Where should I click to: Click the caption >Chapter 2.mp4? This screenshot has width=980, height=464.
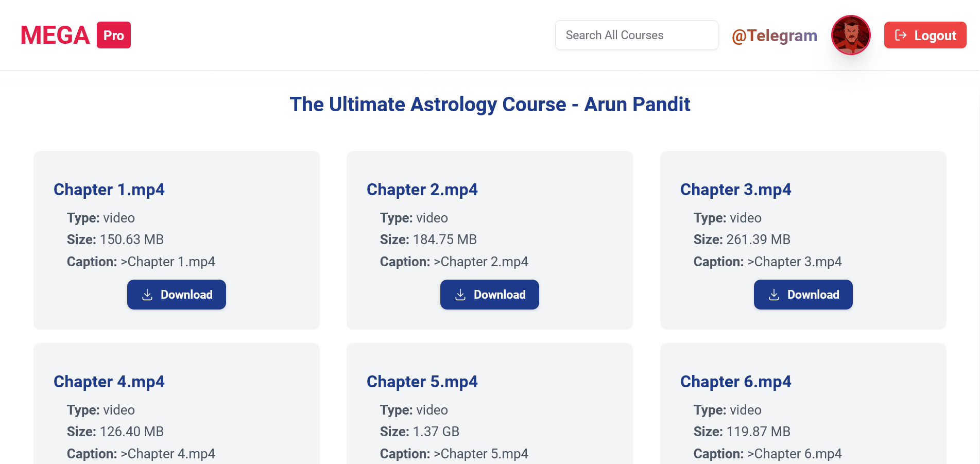481,262
